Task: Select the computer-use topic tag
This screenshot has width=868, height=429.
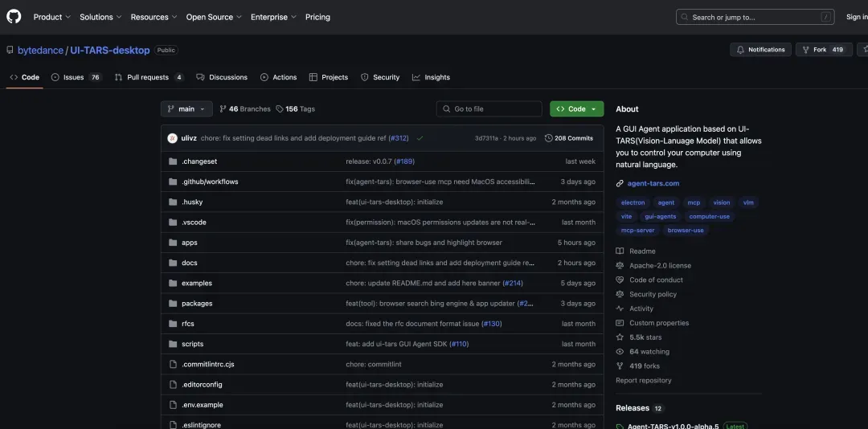Action: click(709, 216)
